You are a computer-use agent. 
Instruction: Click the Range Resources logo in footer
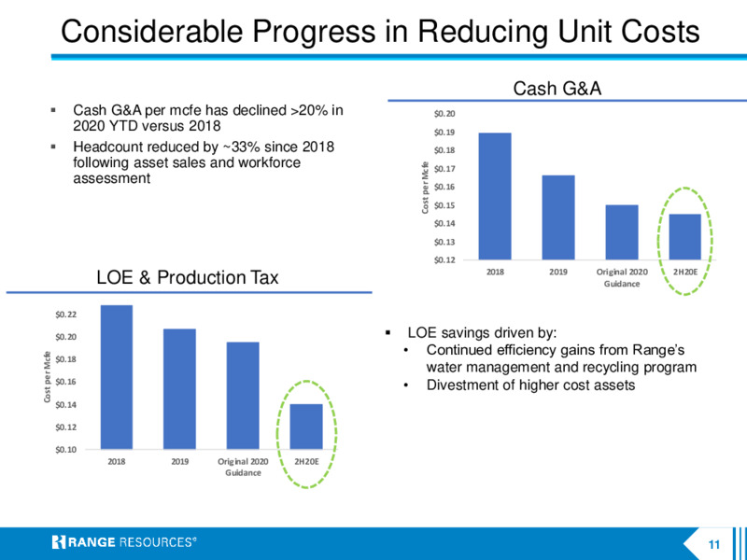tap(124, 542)
